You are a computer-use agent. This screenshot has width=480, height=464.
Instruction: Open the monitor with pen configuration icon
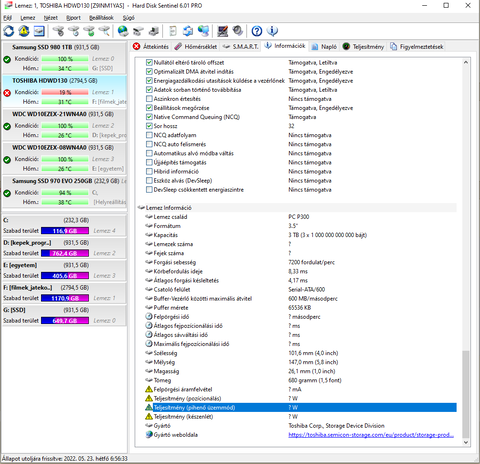[x=222, y=31]
